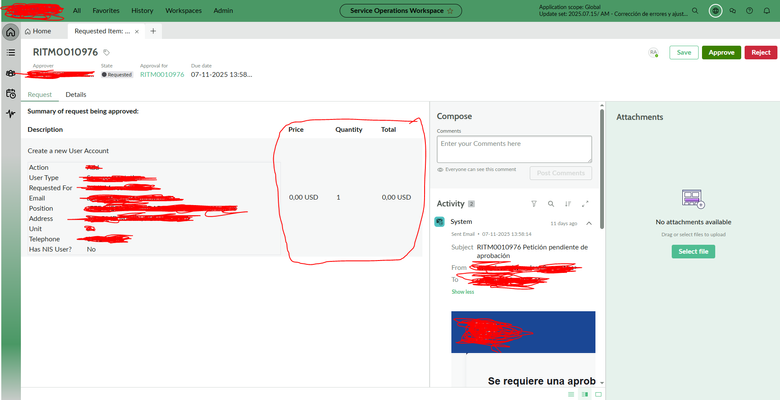The image size is (780, 400).
Task: Click the Select file button
Action: click(x=693, y=251)
